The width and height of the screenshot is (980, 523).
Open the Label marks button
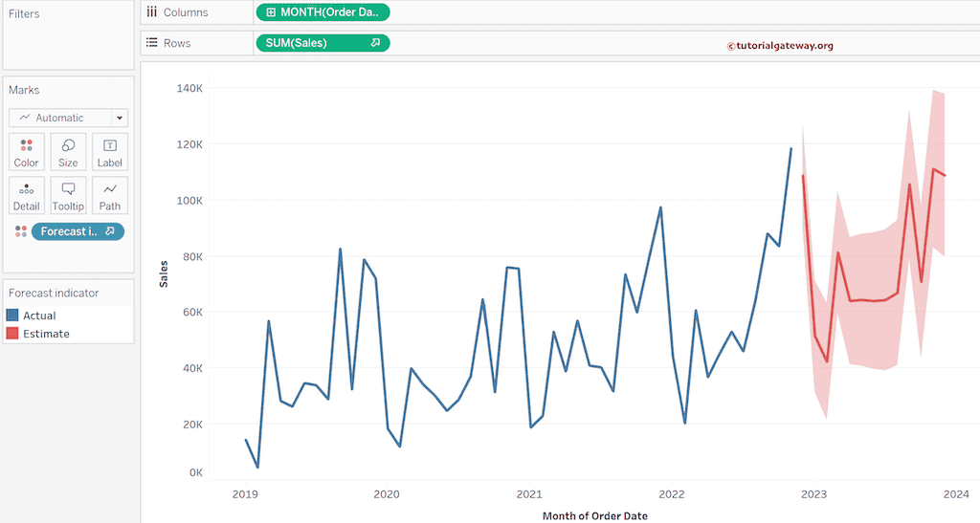(x=110, y=152)
